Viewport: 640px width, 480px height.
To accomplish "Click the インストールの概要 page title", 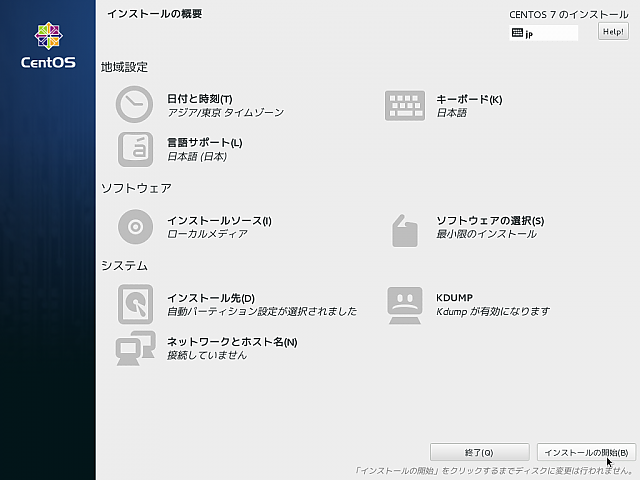I will click(x=154, y=14).
